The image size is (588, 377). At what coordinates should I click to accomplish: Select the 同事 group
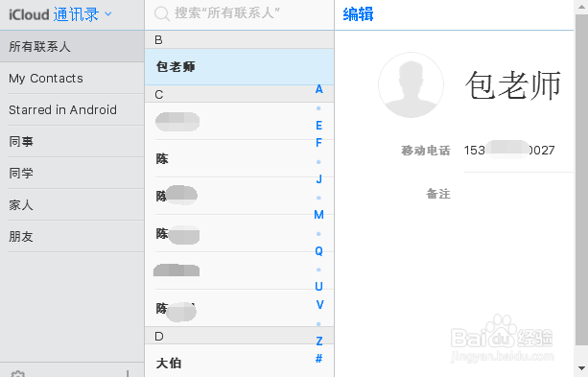72,141
